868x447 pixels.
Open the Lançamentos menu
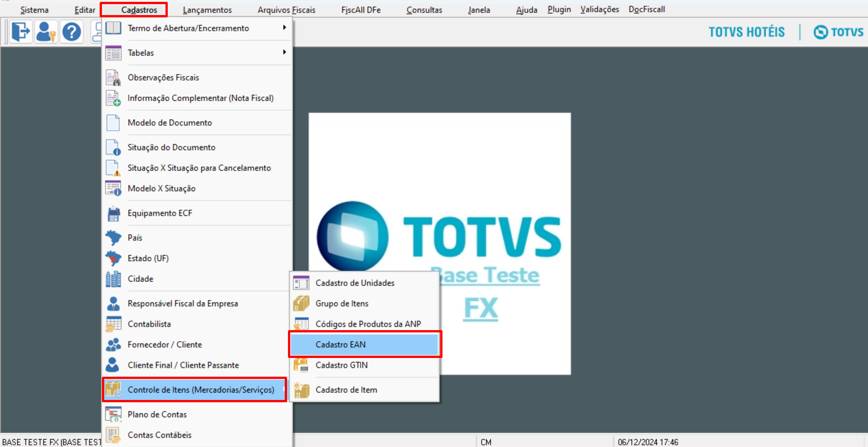pos(207,10)
